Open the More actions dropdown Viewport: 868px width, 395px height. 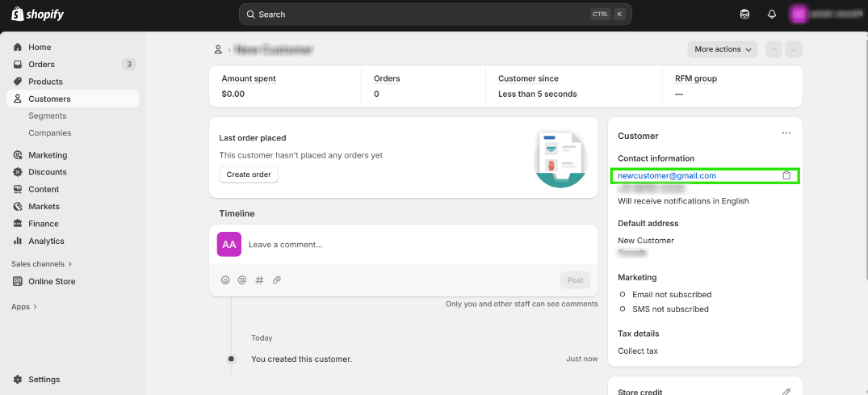[723, 49]
